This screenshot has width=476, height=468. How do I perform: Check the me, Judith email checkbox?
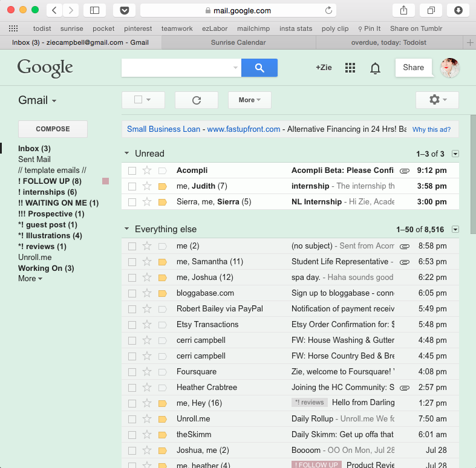coord(132,186)
